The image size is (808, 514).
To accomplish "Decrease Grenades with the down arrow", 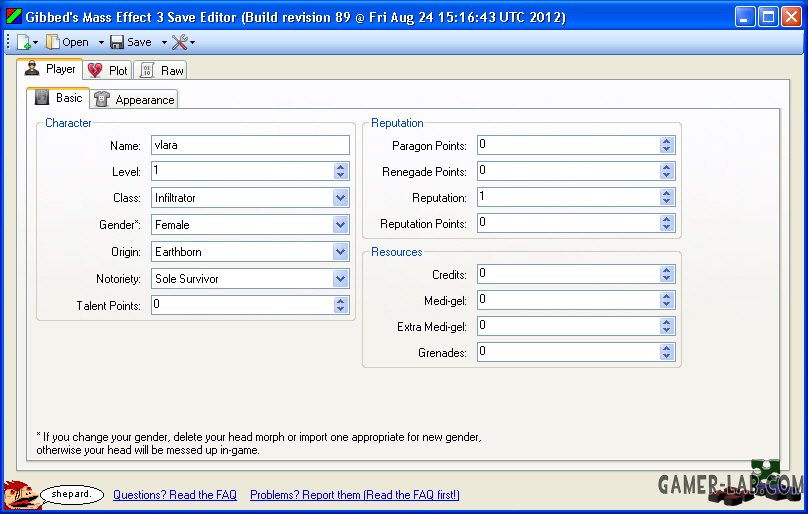I will point(666,356).
